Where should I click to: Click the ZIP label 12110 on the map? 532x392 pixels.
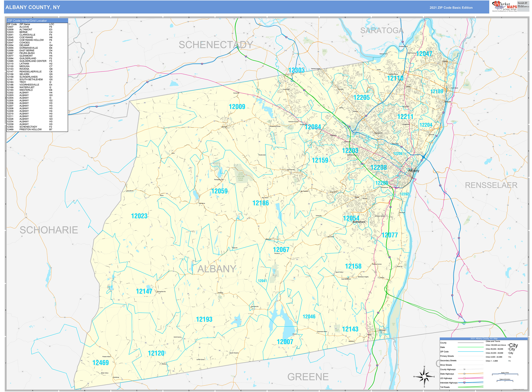395,78
